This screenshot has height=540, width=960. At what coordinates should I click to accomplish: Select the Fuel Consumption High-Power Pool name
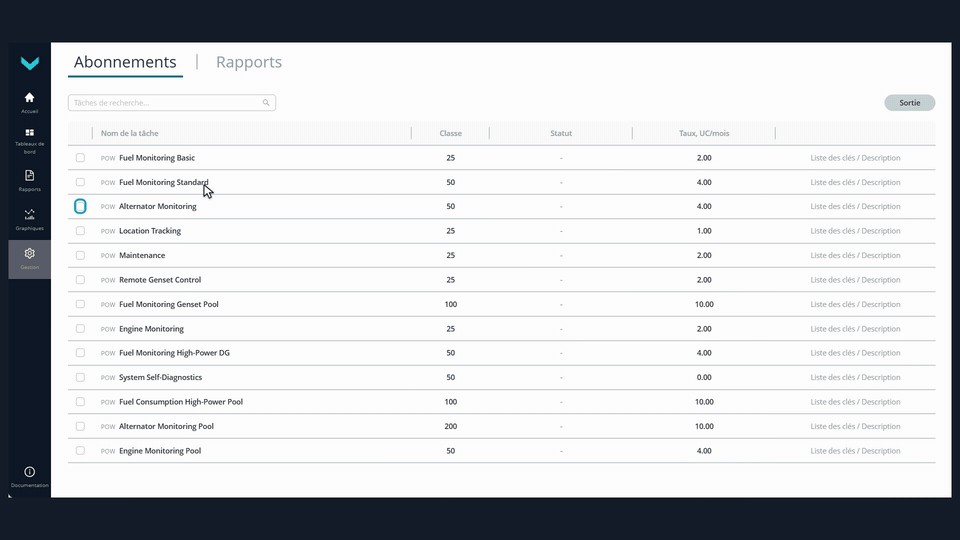click(181, 402)
